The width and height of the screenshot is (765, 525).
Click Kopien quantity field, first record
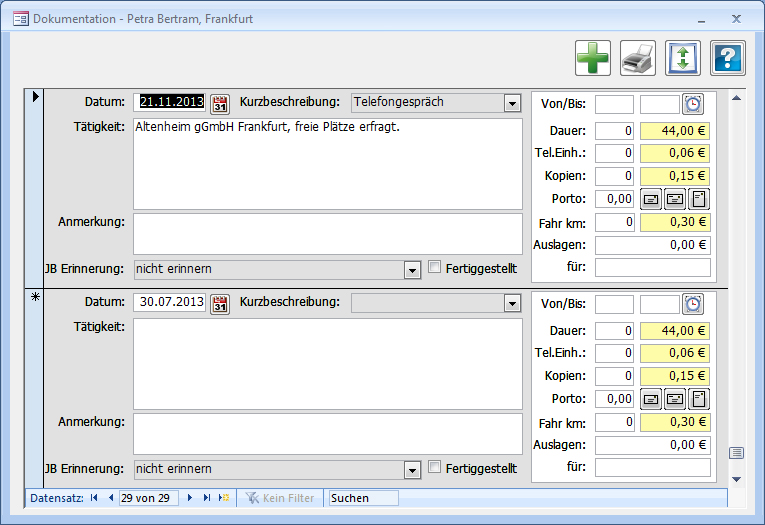tap(614, 176)
